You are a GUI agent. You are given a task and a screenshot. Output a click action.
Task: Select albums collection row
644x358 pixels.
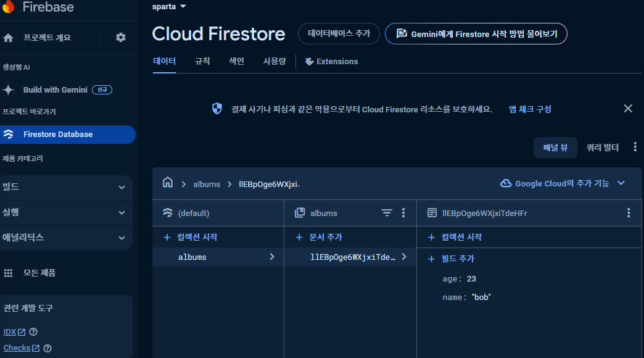(x=218, y=257)
